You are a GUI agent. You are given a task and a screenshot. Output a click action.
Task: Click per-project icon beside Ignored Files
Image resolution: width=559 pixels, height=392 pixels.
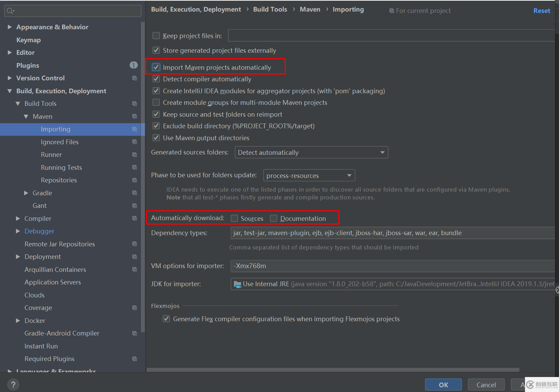click(x=134, y=142)
